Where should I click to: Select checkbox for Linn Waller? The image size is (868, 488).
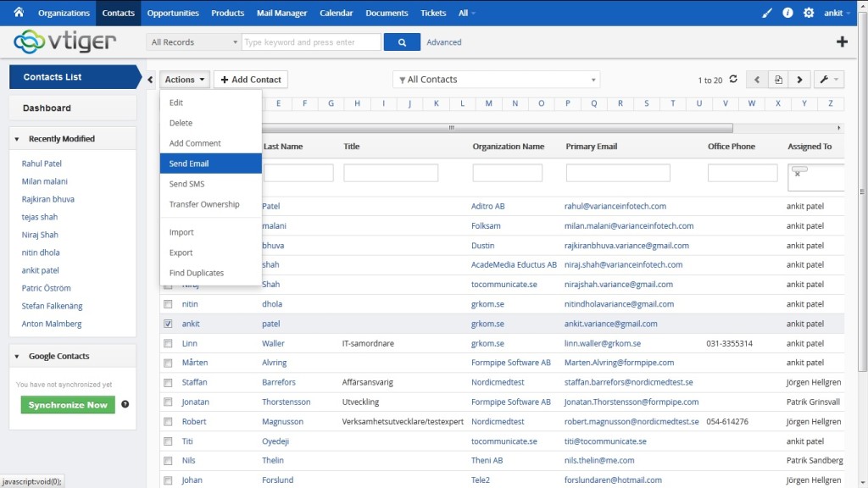coord(168,344)
